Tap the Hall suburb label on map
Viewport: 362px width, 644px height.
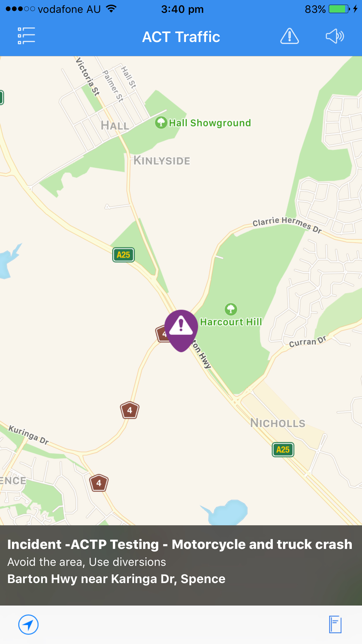(115, 125)
